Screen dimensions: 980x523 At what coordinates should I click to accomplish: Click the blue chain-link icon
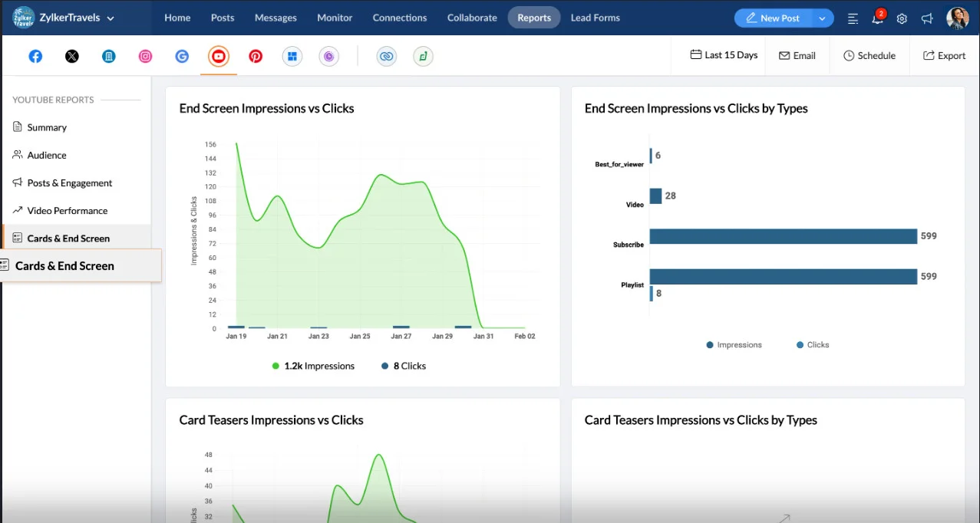[x=387, y=56]
